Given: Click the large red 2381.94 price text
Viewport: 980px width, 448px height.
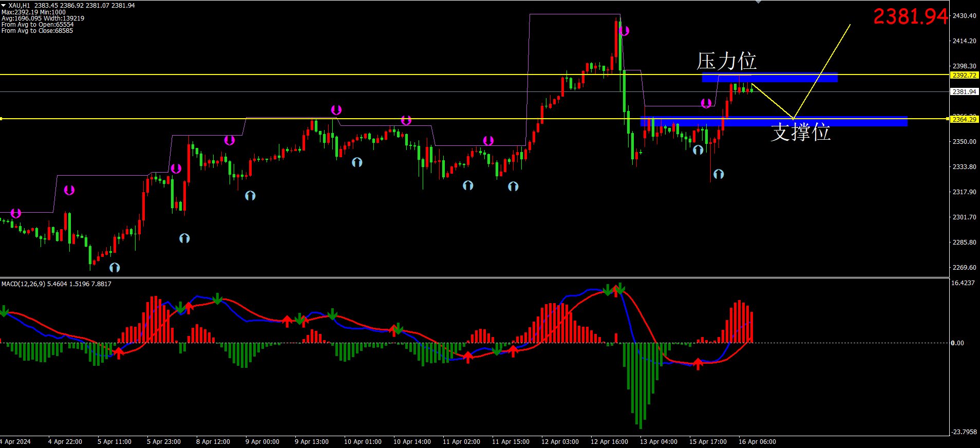Looking at the screenshot, I should click(x=910, y=16).
